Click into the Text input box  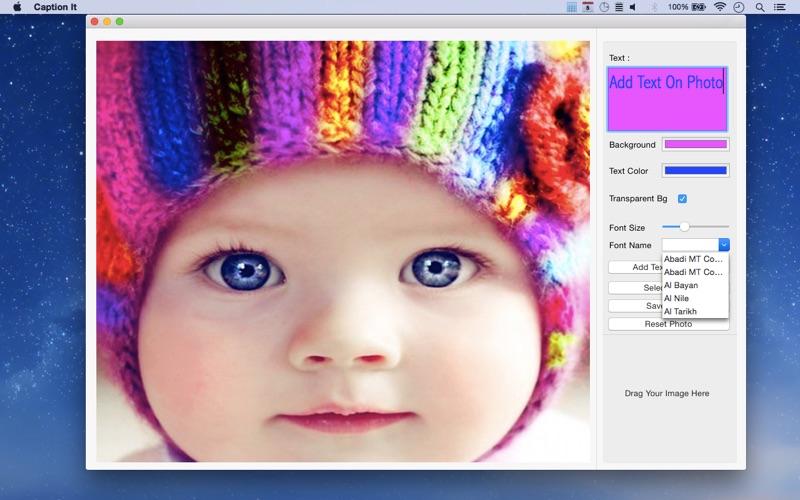(x=667, y=99)
